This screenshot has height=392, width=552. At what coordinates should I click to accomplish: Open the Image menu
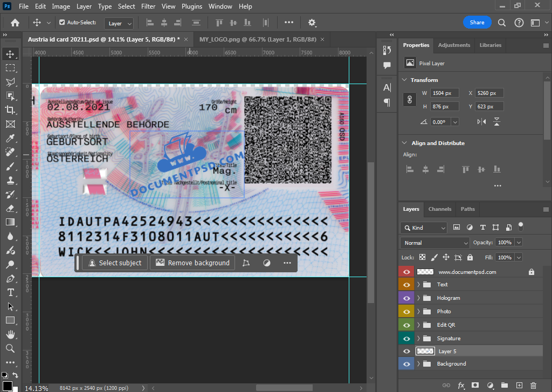click(x=61, y=6)
